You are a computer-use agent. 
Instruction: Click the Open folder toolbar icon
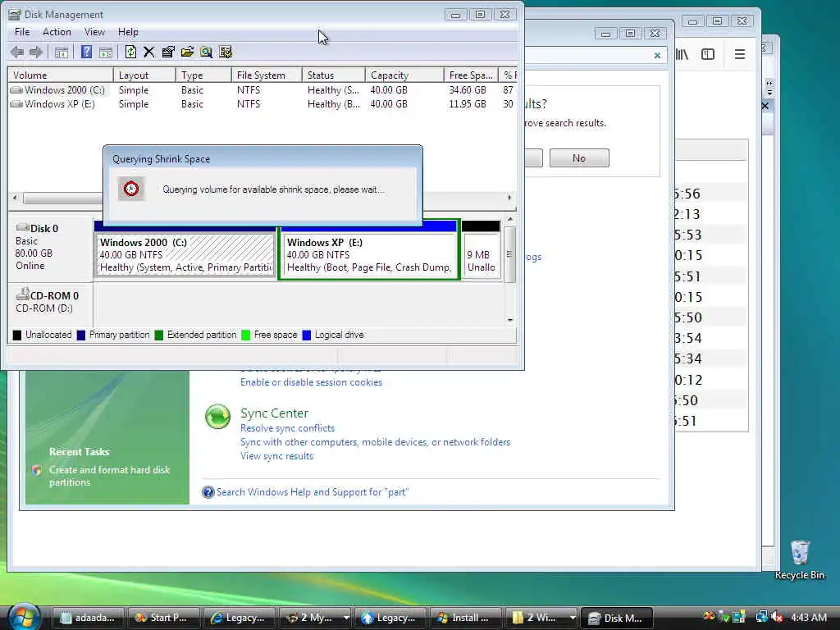[187, 52]
